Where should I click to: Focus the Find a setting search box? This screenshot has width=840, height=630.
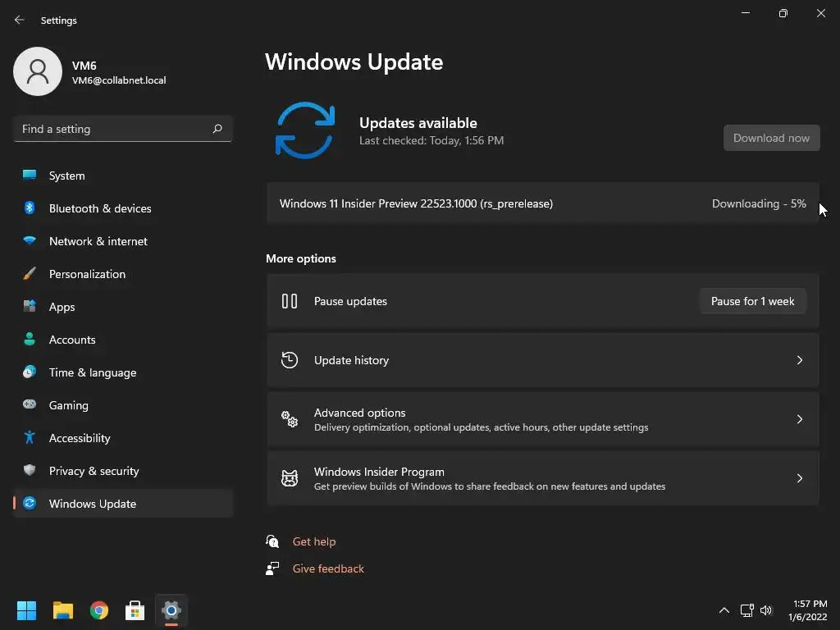(123, 129)
